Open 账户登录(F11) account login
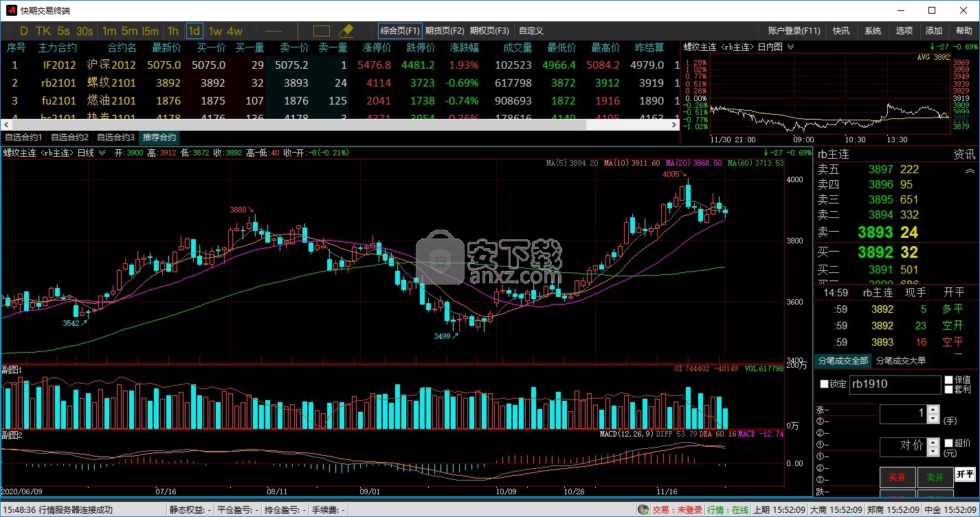980x517 pixels. point(794,31)
